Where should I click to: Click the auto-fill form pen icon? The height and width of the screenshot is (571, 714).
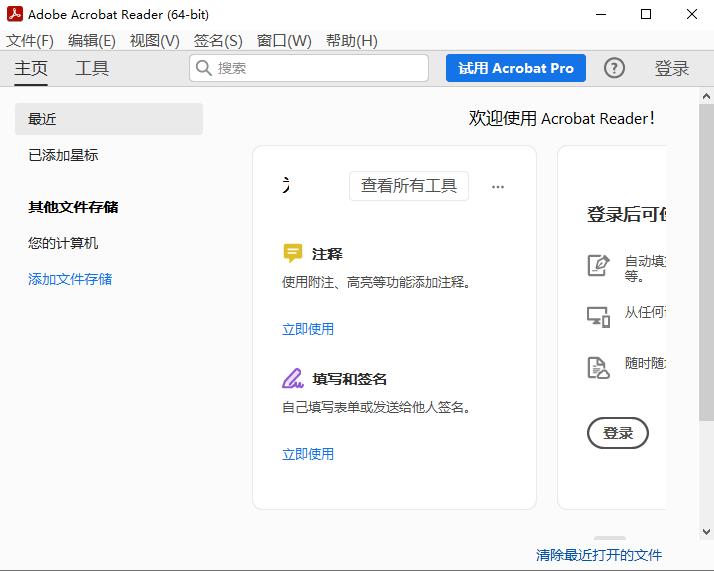(x=598, y=265)
